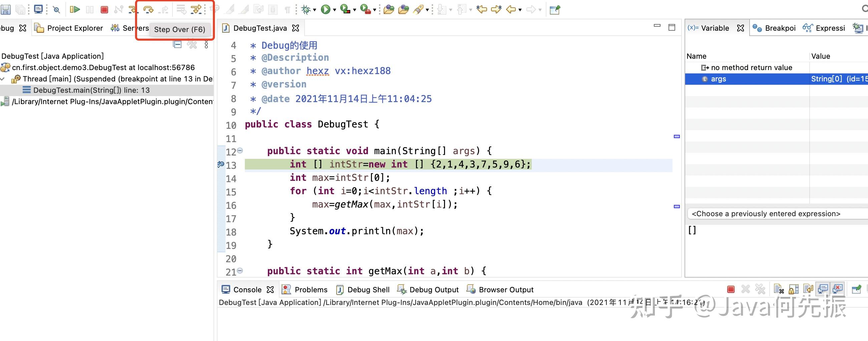Toggle Use Step Filters in the toolbar

(x=196, y=9)
